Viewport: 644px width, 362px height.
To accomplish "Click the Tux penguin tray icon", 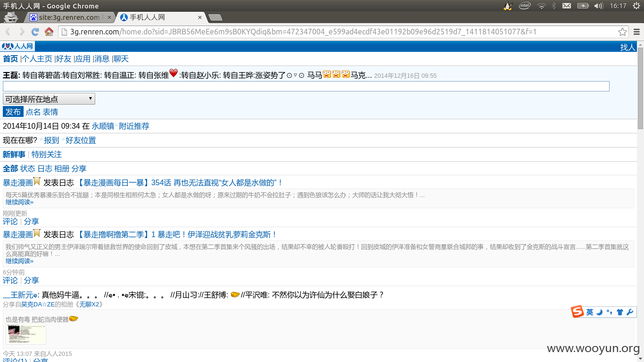I will [508, 6].
